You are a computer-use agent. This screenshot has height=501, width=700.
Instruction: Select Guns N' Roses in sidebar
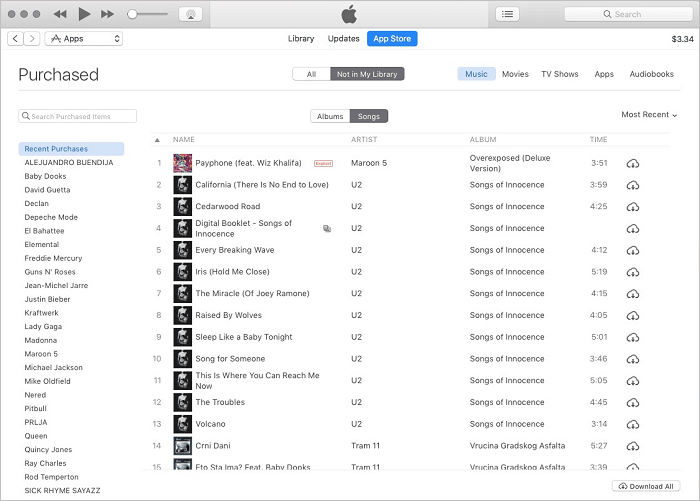coord(50,272)
